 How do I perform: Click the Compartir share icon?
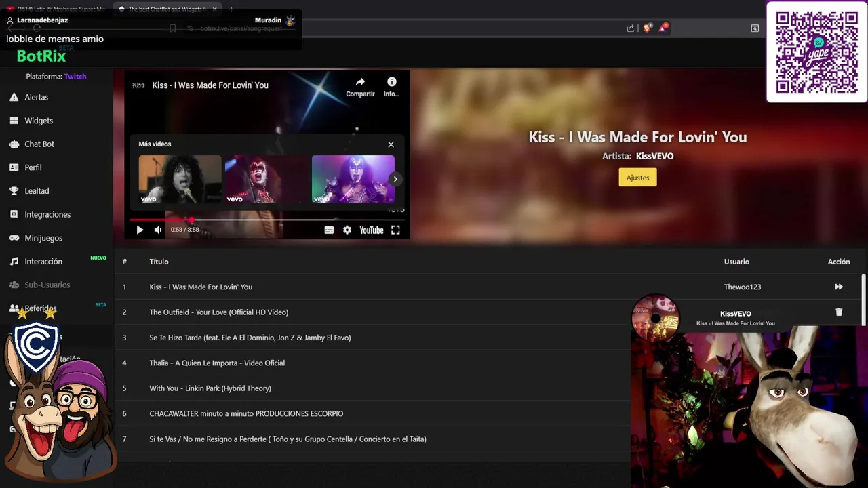point(360,82)
